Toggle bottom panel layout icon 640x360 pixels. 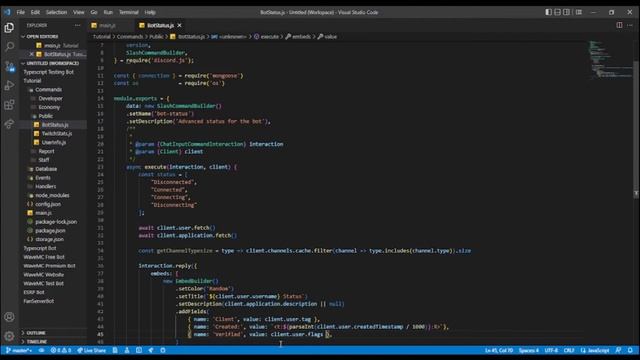[557, 12]
